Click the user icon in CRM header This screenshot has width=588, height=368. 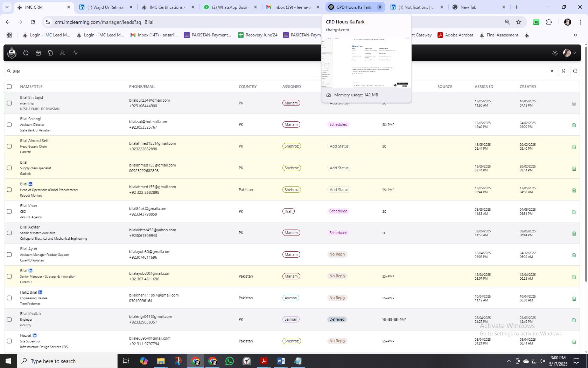(62, 53)
